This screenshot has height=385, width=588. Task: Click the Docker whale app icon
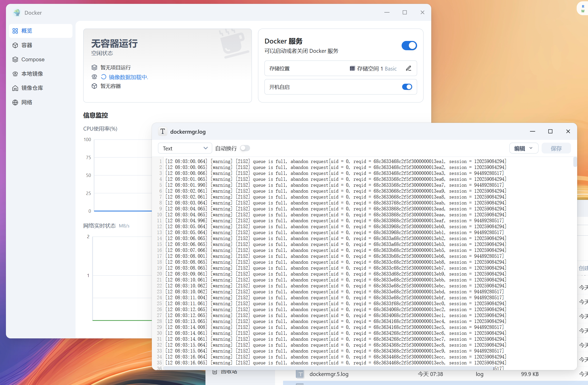point(17,13)
